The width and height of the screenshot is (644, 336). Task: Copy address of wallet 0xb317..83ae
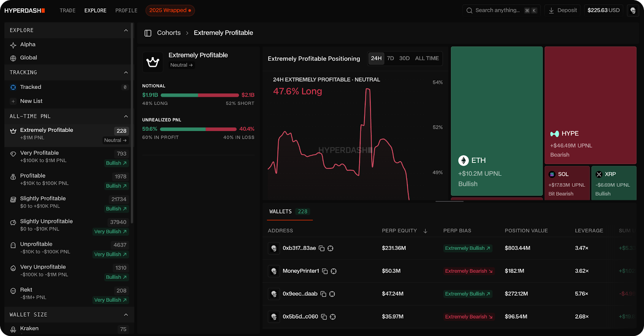click(x=322, y=248)
